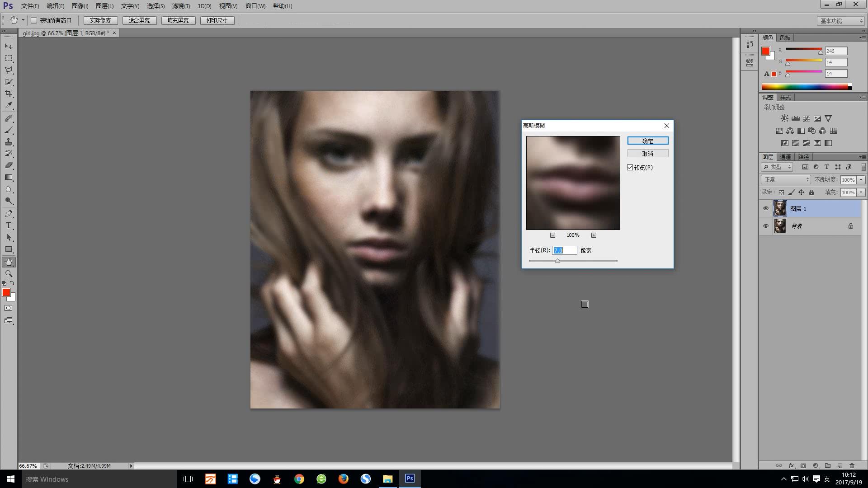Image resolution: width=868 pixels, height=488 pixels.
Task: Open the 滤镜(T) menu
Action: coord(181,6)
